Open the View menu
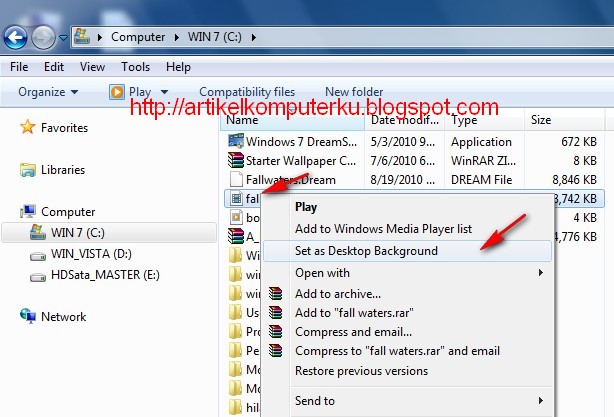The image size is (614, 417). pos(92,67)
